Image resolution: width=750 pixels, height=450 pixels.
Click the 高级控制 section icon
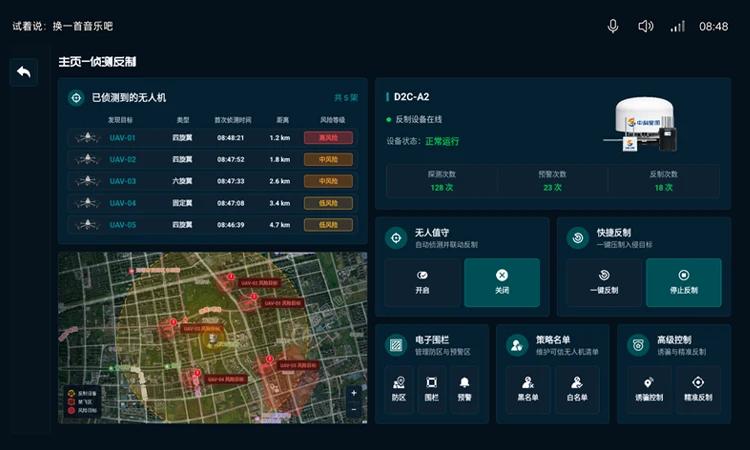click(x=638, y=345)
